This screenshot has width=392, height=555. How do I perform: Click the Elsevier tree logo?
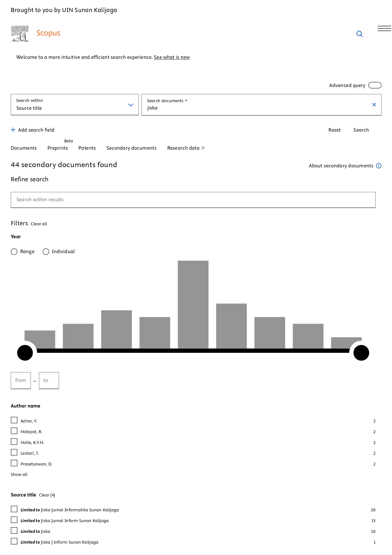[x=20, y=34]
